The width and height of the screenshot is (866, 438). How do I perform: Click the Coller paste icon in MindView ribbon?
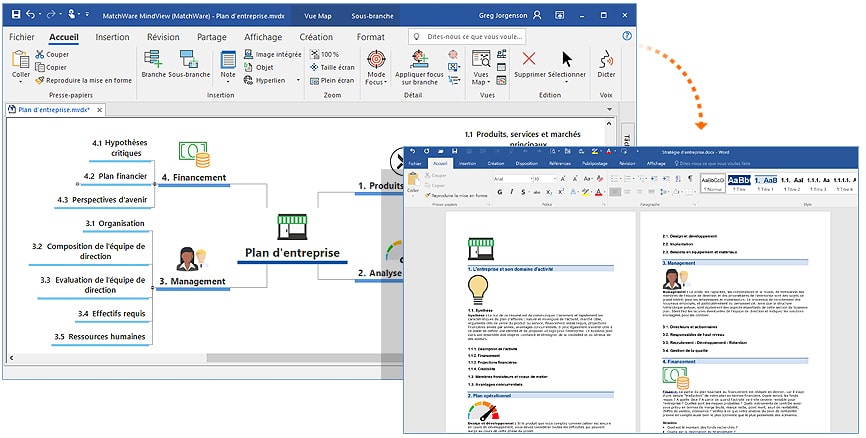[20, 60]
